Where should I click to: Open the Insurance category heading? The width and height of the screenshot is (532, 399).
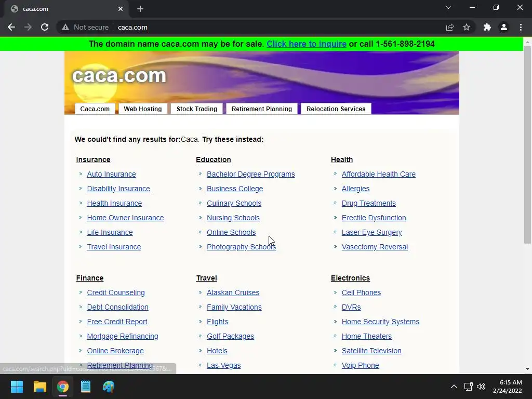coord(94,159)
